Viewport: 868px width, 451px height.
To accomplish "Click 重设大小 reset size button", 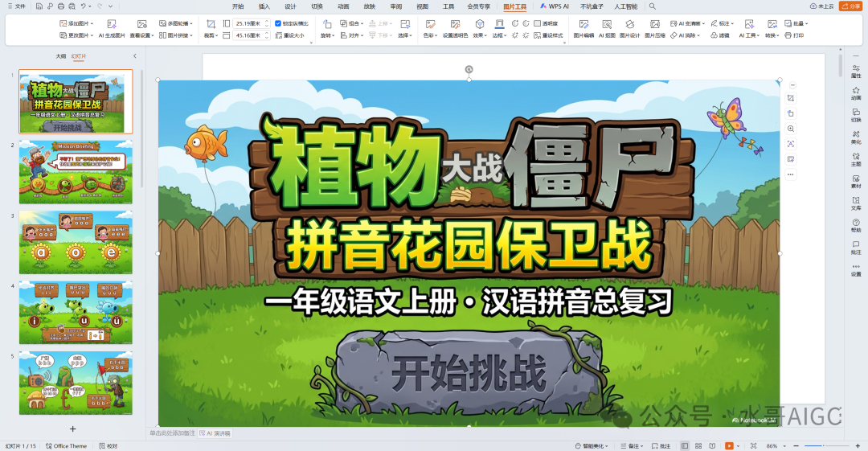I will (x=289, y=35).
